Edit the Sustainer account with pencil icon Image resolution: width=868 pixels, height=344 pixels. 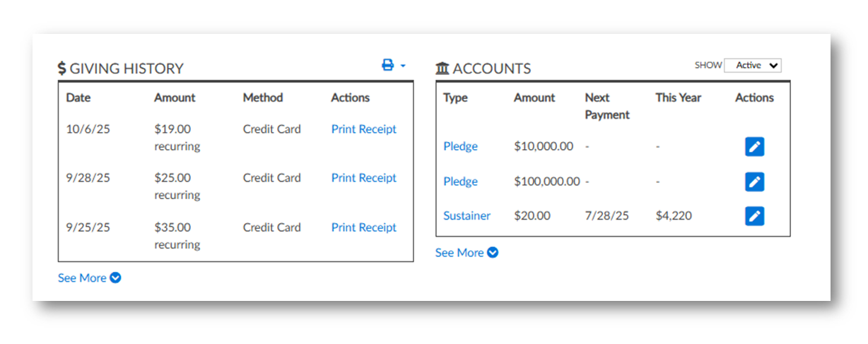[x=755, y=216]
